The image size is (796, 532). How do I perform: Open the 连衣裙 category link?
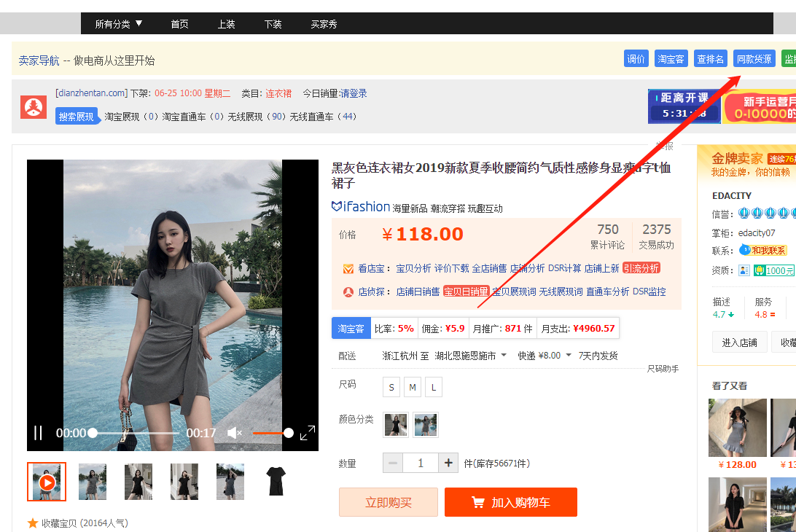point(278,93)
